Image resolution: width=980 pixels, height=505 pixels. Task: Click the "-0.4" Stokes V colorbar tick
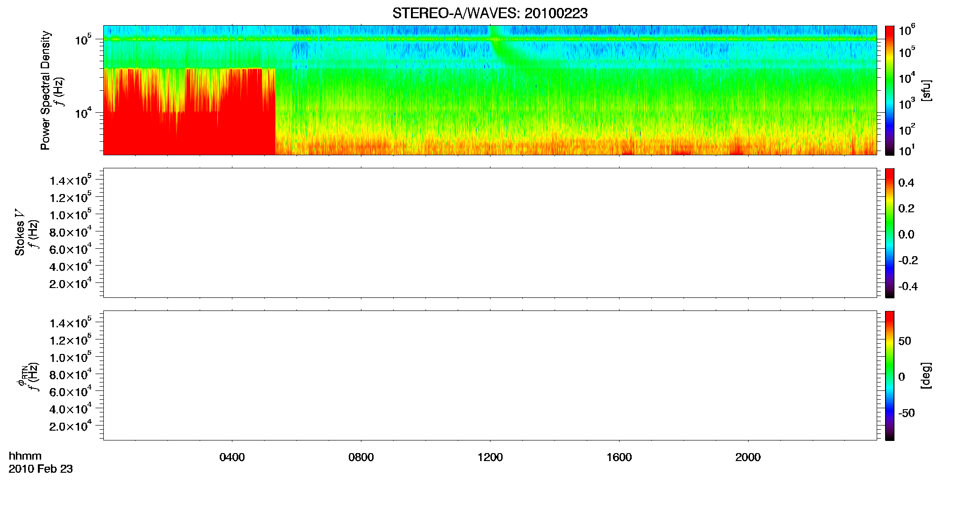tap(908, 287)
